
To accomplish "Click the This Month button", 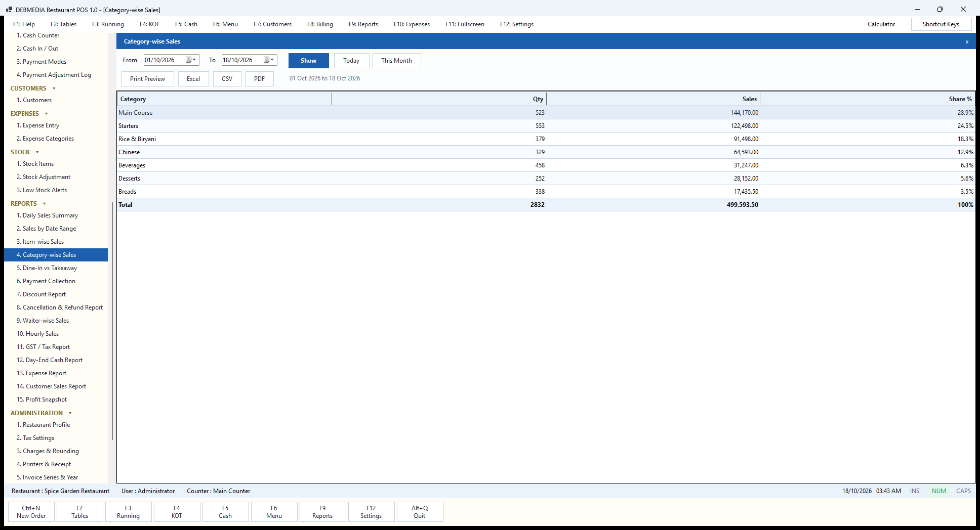I will click(396, 61).
